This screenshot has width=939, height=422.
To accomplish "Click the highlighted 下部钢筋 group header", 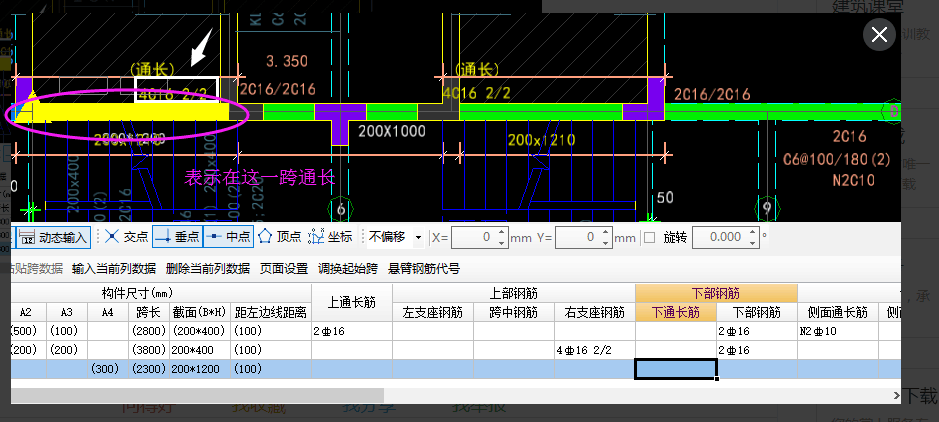I will point(716,293).
